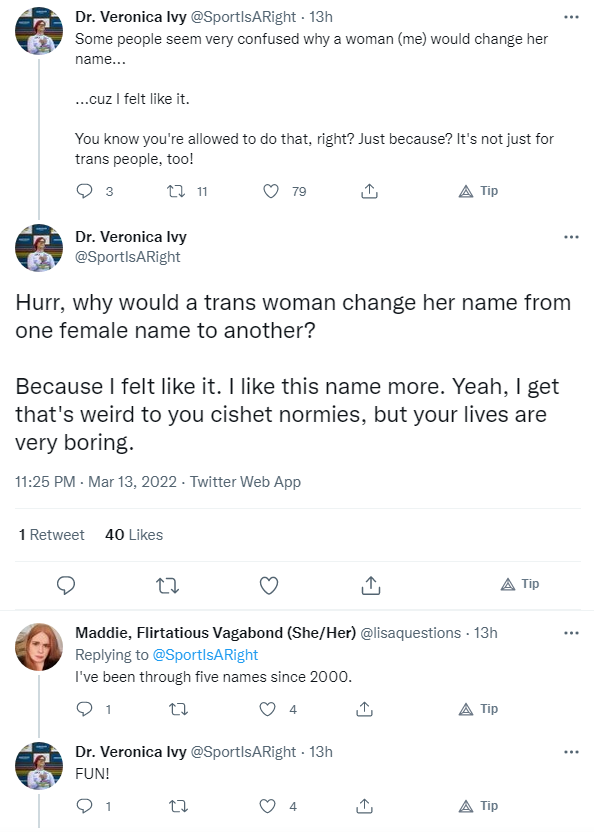Open Maddie's profile picture
Image resolution: width=594 pixels, height=832 pixels.
click(39, 647)
